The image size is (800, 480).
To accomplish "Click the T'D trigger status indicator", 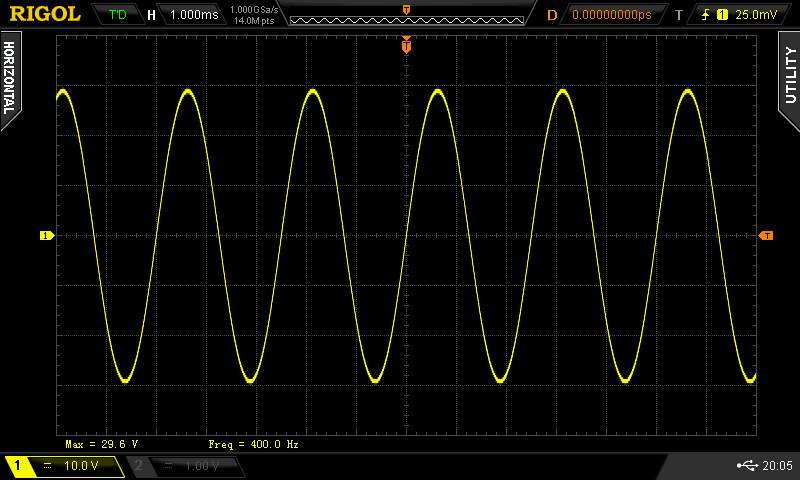I will click(x=117, y=15).
